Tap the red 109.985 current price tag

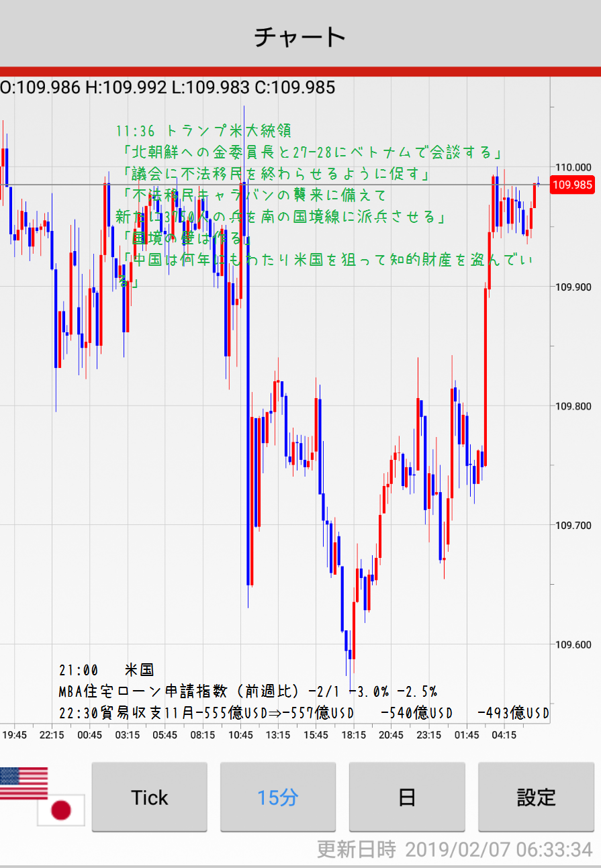pos(572,185)
